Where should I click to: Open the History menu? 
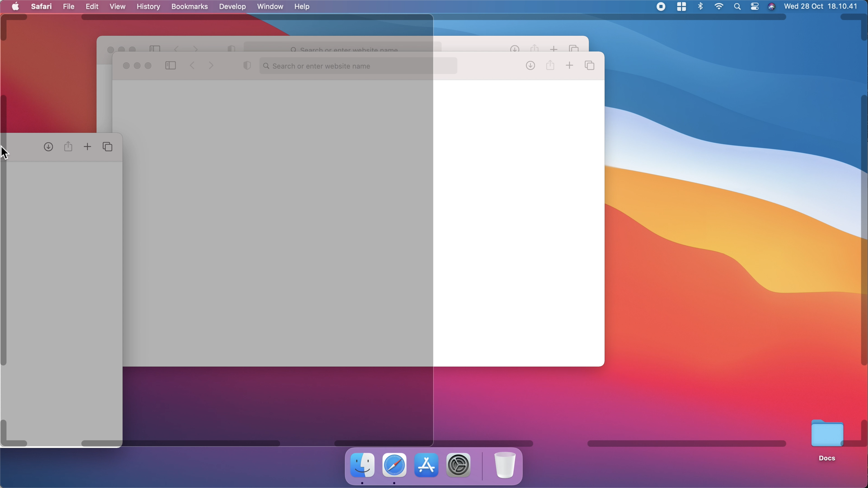tap(148, 6)
